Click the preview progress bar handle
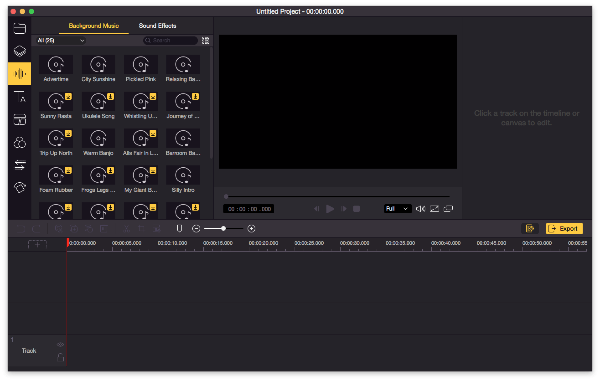 (x=226, y=196)
